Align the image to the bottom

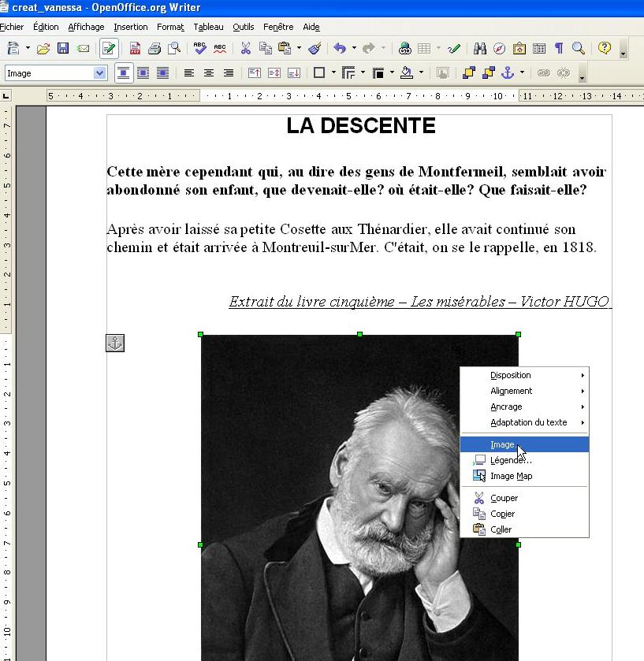pos(294,73)
